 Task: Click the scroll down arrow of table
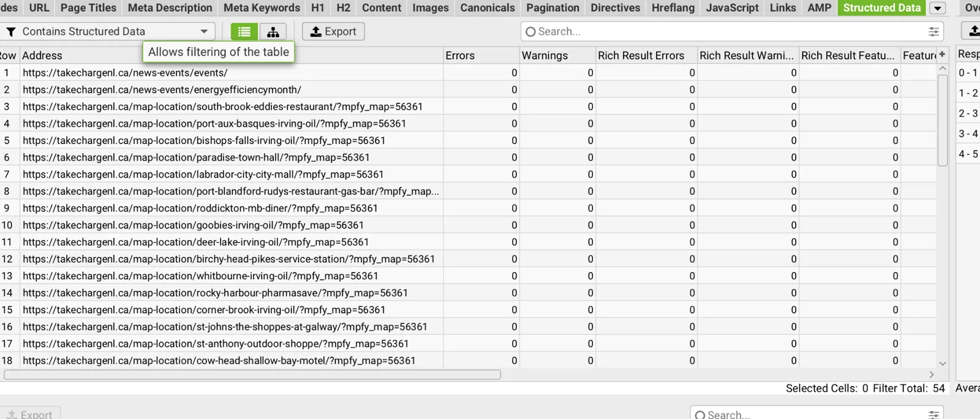(943, 363)
